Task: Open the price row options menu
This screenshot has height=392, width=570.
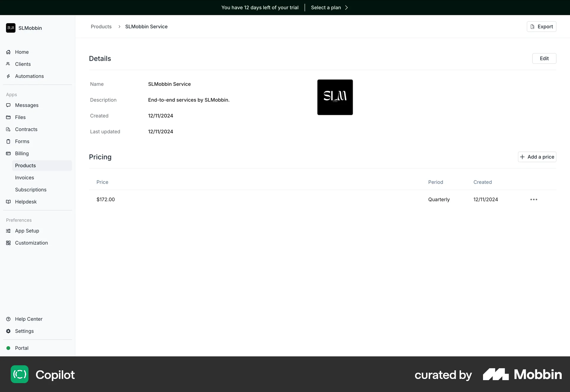Action: pos(533,199)
